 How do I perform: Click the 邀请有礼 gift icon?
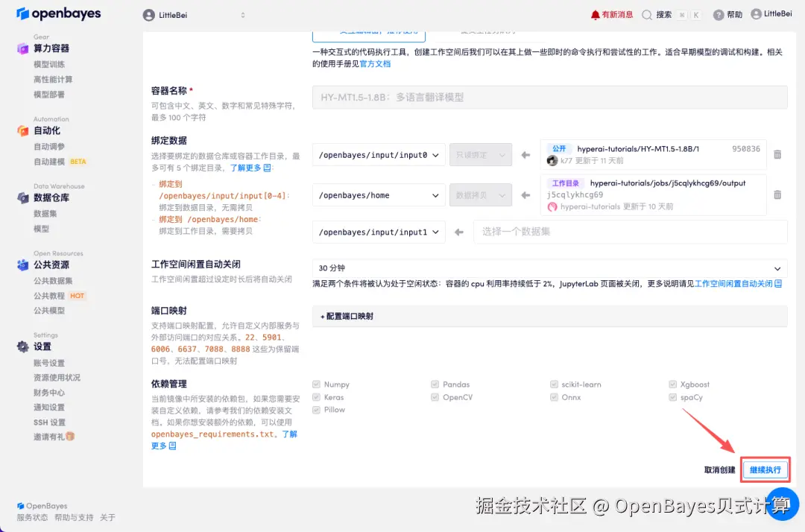(x=70, y=437)
